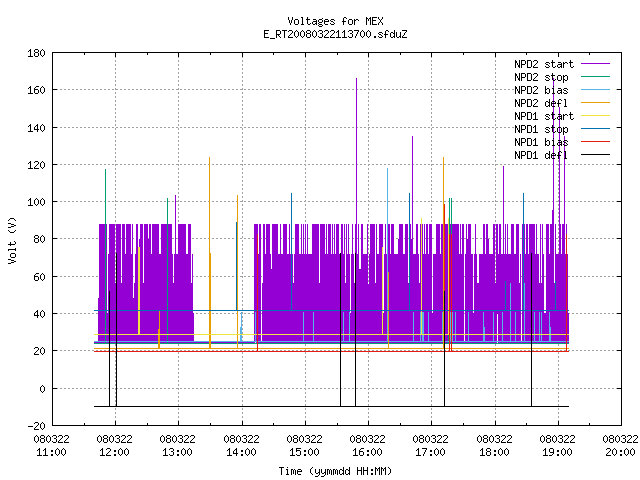The image size is (640, 480).
Task: Click the x-axis tick label 12:00
Action: pyautogui.click(x=115, y=452)
